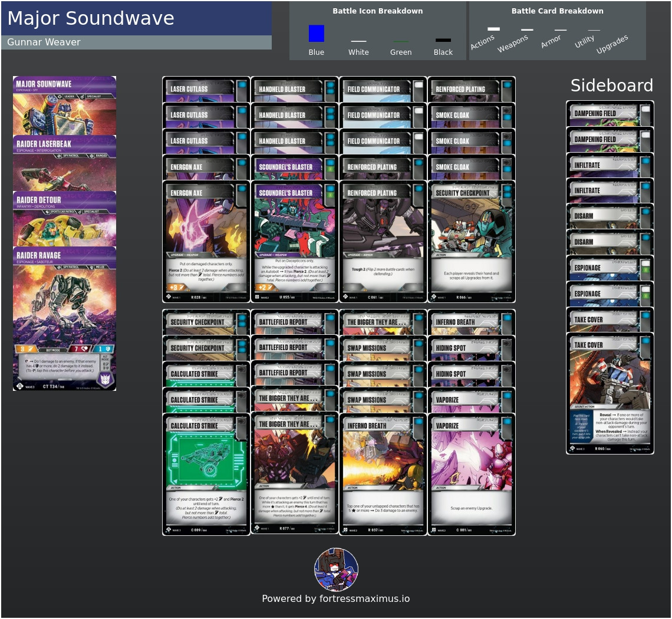The height and width of the screenshot is (619, 672).
Task: Open the Security Checkpoint full card with artwork
Action: pyautogui.click(x=472, y=242)
